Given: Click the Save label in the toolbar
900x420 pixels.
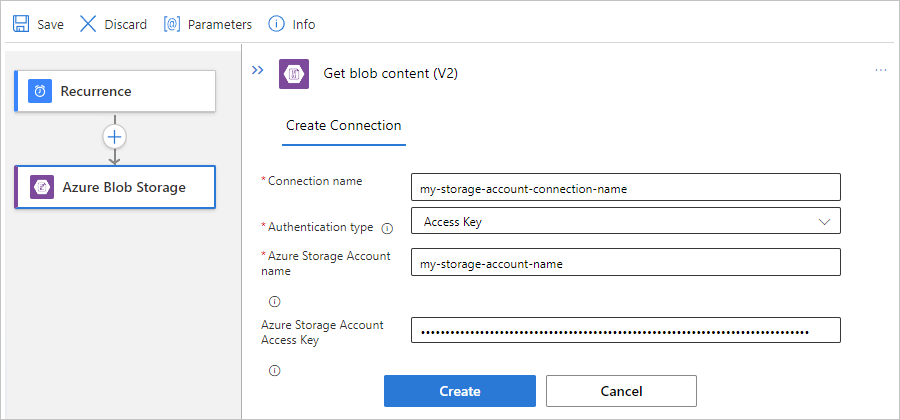Looking at the screenshot, I should [51, 25].
